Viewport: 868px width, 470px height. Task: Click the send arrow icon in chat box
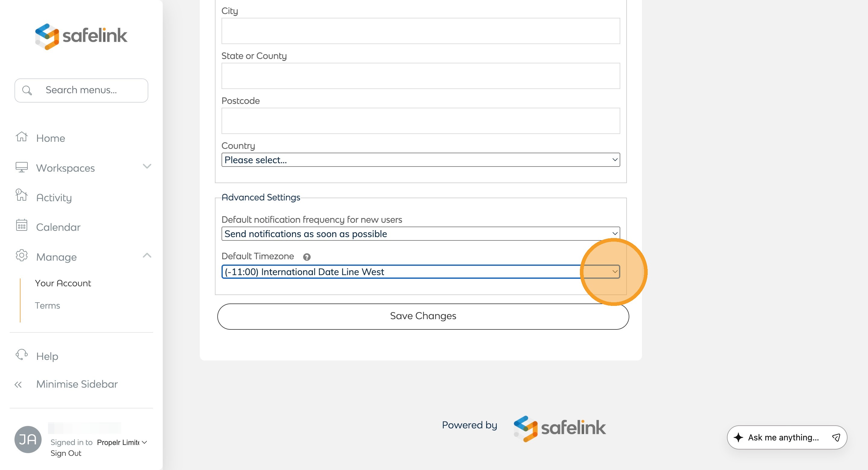836,438
